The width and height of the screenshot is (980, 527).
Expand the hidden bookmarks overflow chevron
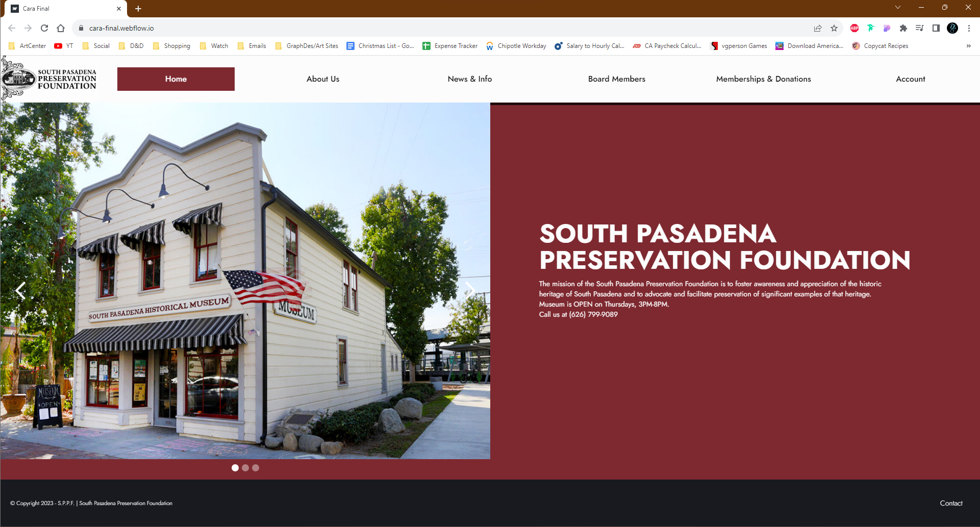click(x=968, y=46)
